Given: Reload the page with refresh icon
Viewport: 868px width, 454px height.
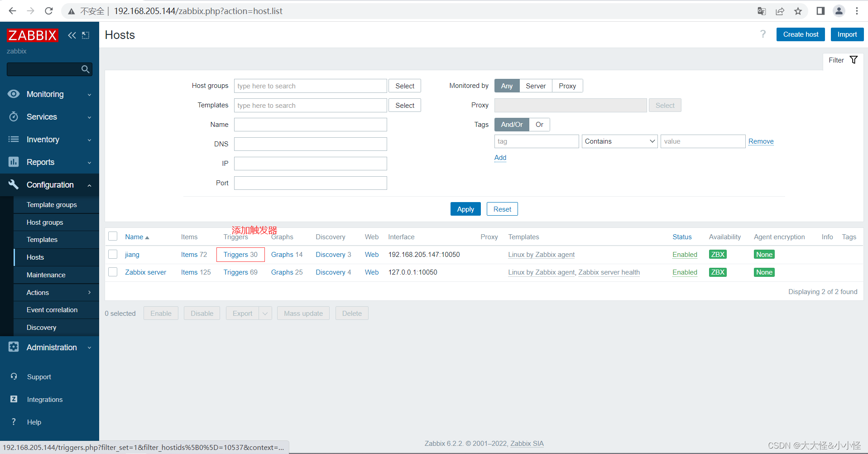Looking at the screenshot, I should tap(49, 11).
